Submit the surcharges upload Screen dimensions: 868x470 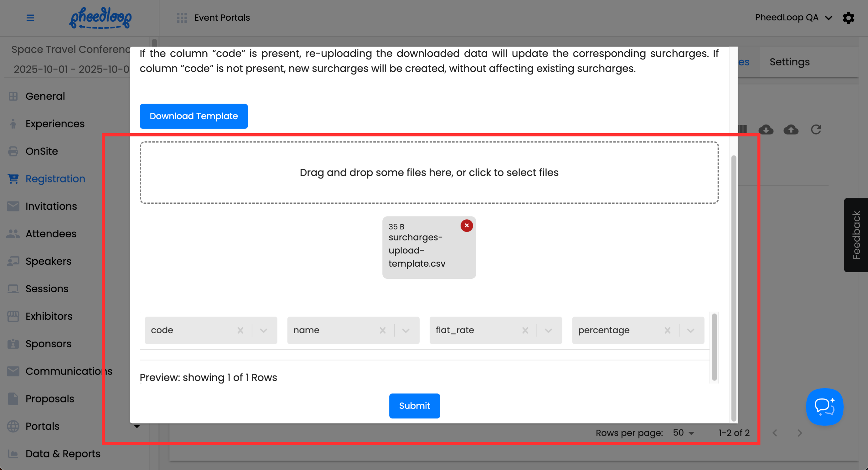pyautogui.click(x=414, y=406)
